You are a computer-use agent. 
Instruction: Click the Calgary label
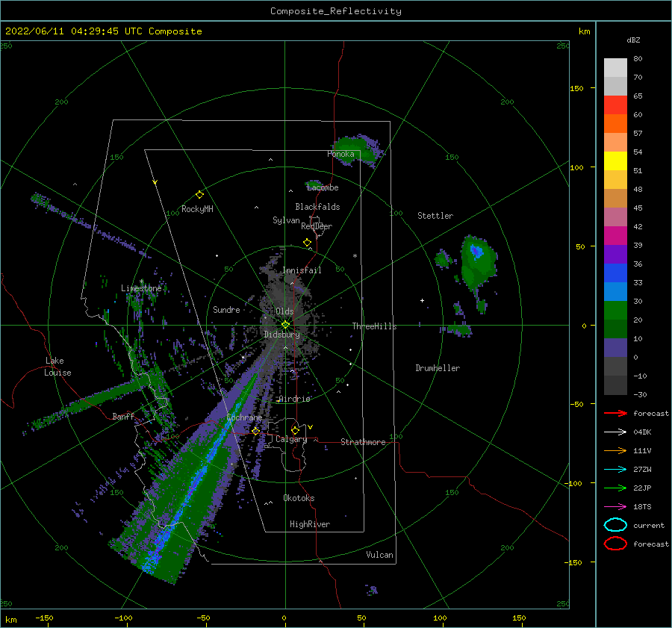(291, 439)
